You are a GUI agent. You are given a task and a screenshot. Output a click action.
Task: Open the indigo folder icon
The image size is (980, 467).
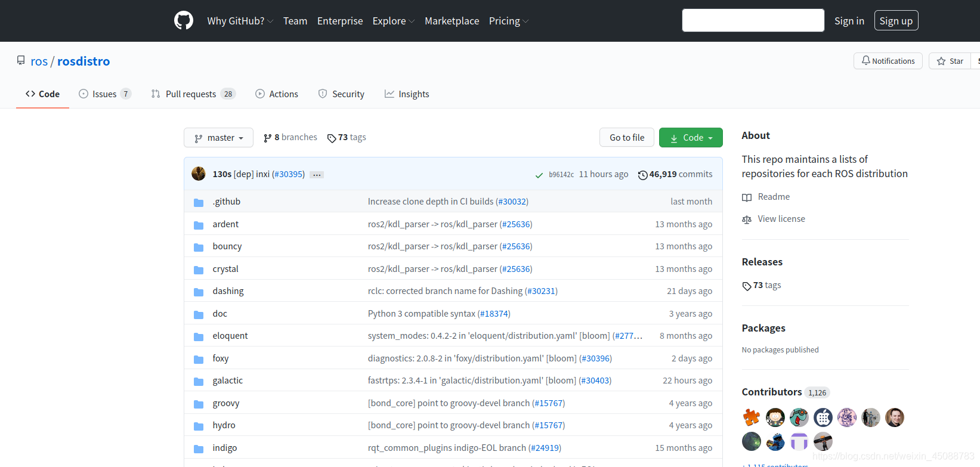[199, 449]
